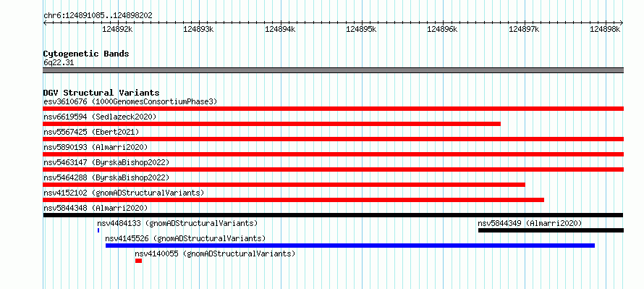
Task: Click the red bar under nsv5567425
Action: [333, 139]
